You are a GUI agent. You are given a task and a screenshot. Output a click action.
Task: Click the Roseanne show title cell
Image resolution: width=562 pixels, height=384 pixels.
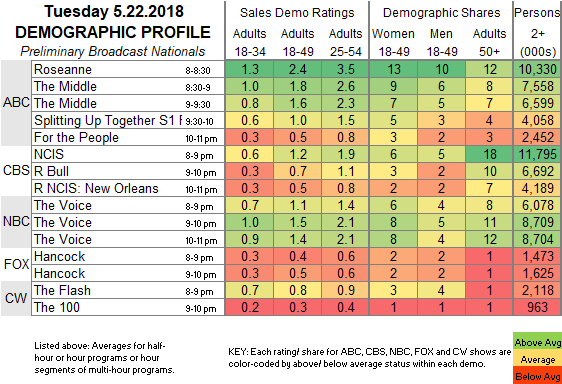point(128,69)
